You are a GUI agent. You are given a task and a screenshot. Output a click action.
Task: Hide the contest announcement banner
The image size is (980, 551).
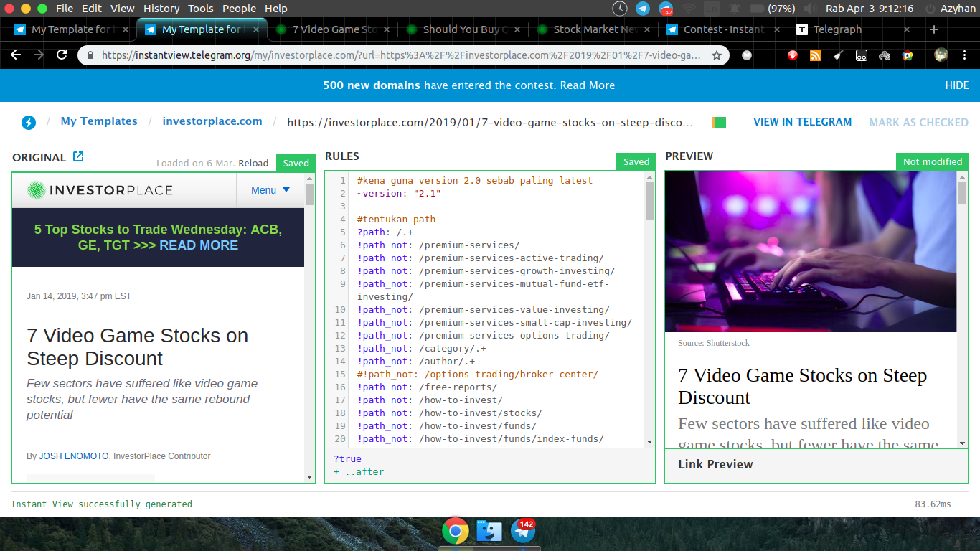coord(957,85)
